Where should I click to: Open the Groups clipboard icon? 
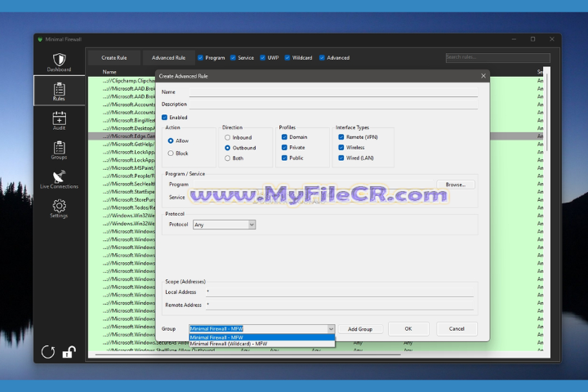click(59, 148)
